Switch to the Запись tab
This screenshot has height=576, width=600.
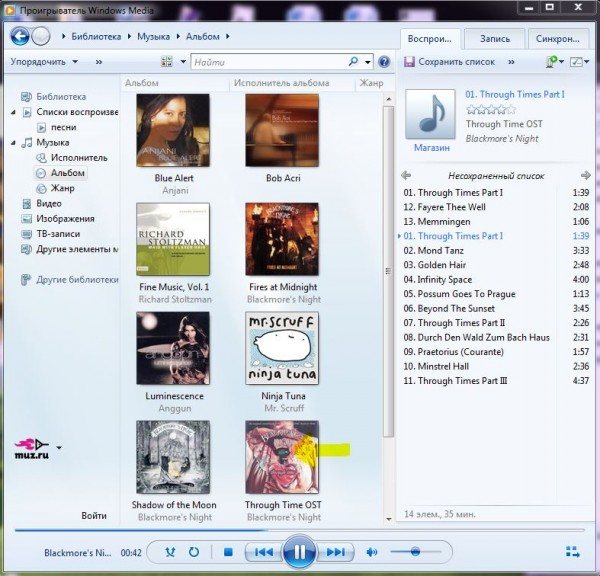point(494,39)
